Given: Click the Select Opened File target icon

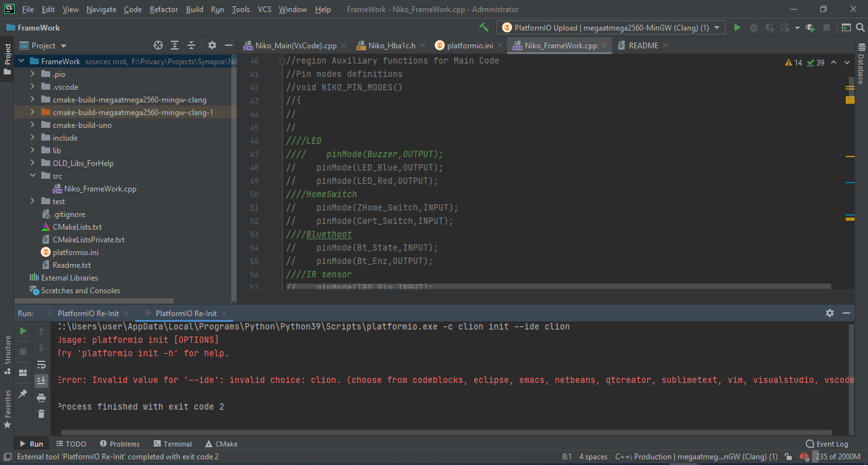Looking at the screenshot, I should click(158, 45).
